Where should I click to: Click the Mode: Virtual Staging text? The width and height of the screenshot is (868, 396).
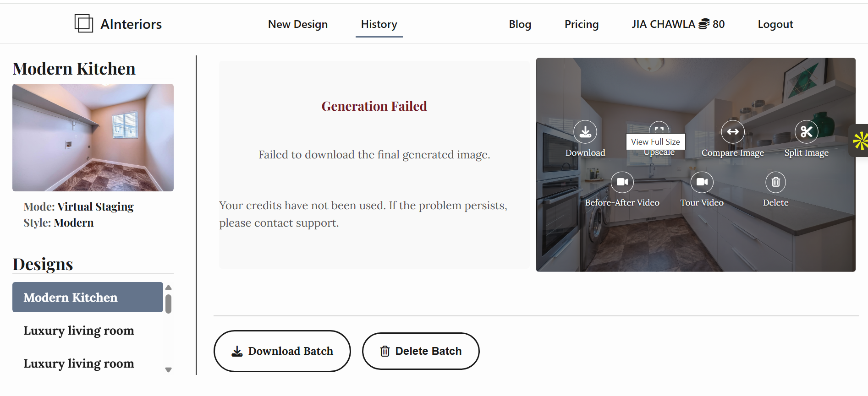coord(78,207)
